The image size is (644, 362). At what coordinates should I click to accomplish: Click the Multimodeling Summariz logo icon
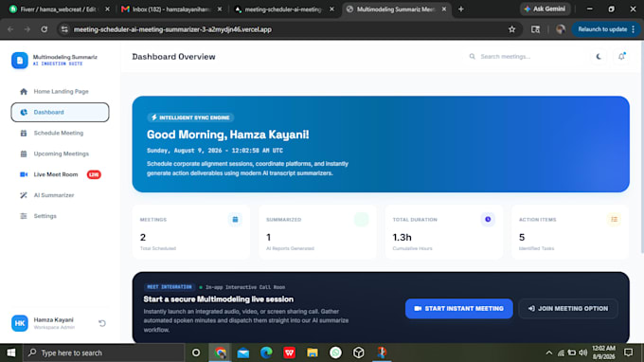pyautogui.click(x=19, y=60)
